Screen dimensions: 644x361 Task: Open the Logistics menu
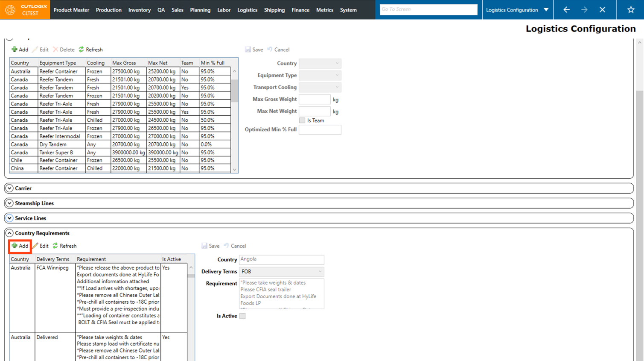(x=247, y=10)
